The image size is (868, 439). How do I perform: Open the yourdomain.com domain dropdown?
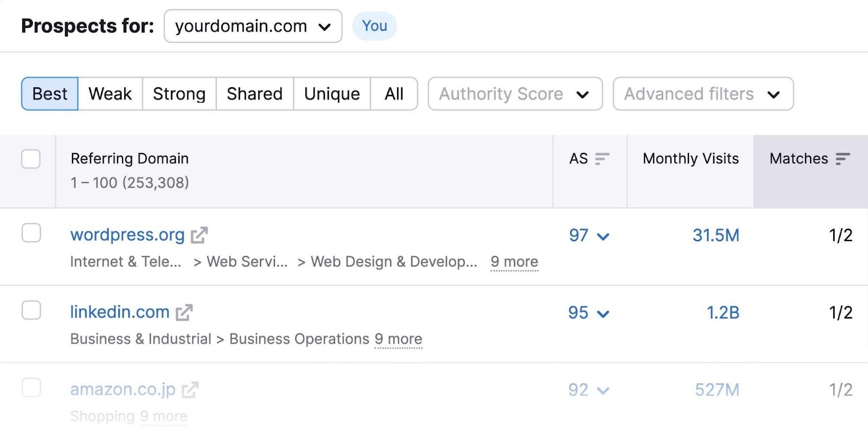pos(253,26)
